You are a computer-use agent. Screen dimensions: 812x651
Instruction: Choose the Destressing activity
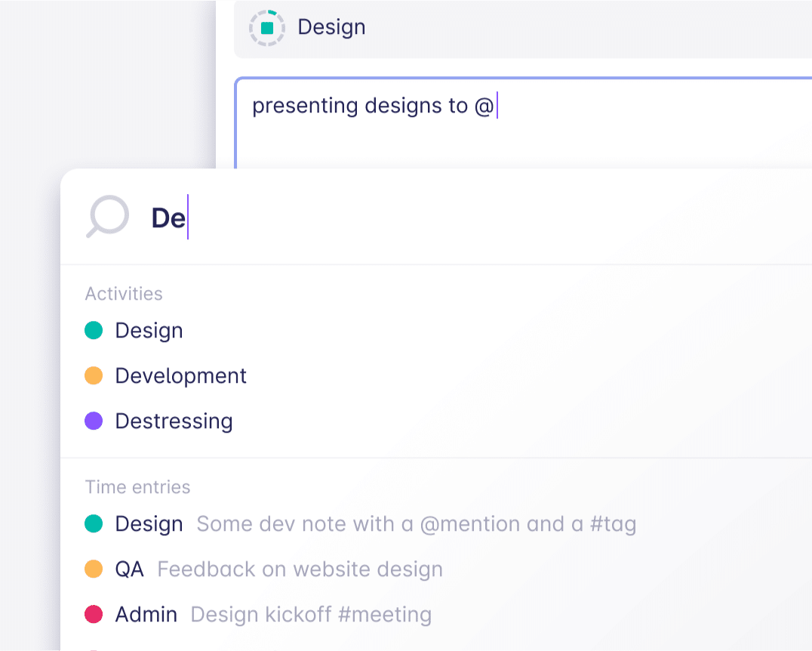tap(174, 421)
